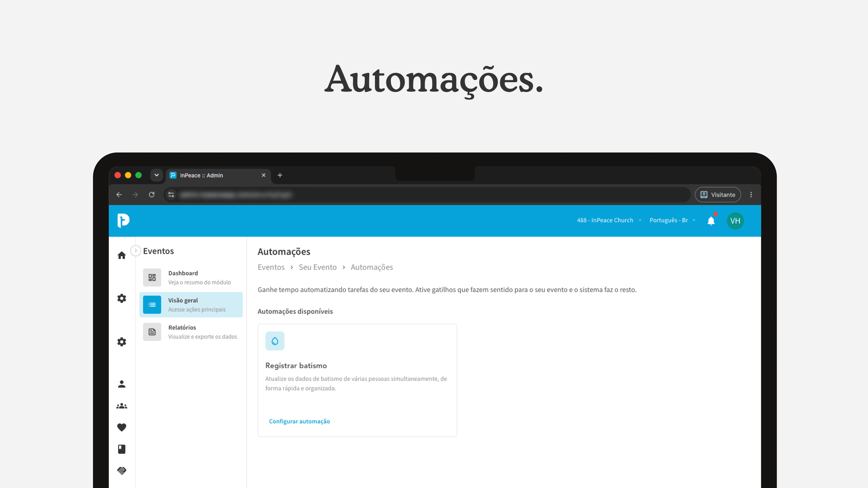Collapse the Eventos side panel with the chevron
This screenshot has height=488, width=868.
click(x=135, y=250)
